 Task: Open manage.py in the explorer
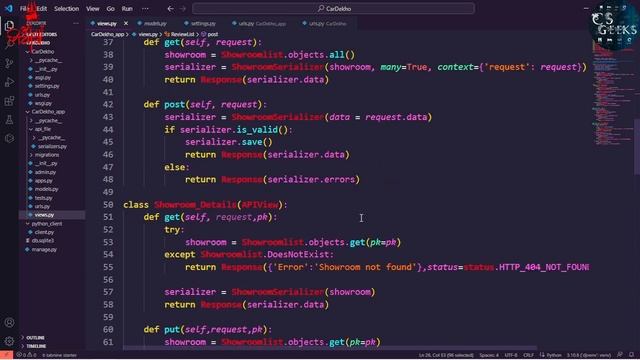click(x=42, y=249)
